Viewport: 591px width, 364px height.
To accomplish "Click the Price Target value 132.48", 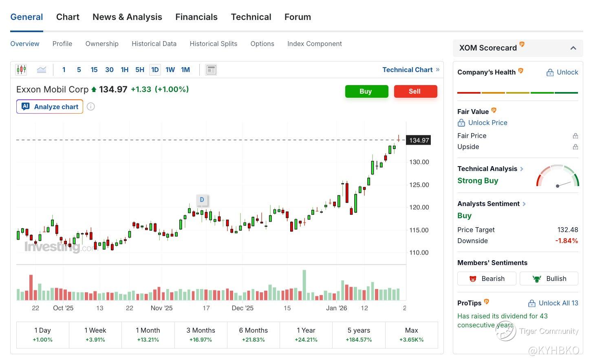I will [x=568, y=230].
